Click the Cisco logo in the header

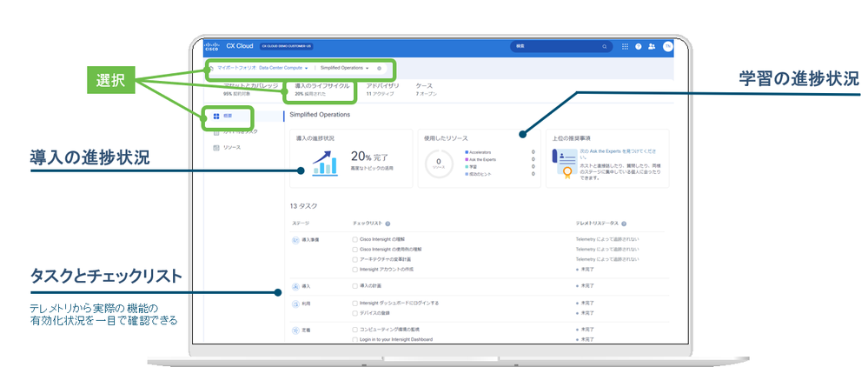(213, 47)
